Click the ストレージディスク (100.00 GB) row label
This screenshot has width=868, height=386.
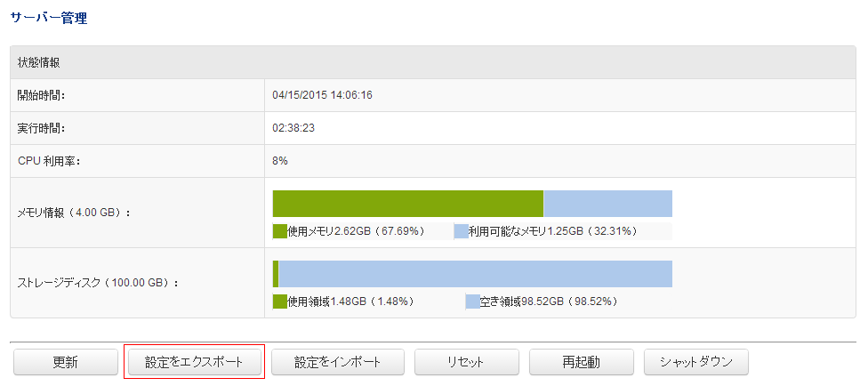[99, 284]
